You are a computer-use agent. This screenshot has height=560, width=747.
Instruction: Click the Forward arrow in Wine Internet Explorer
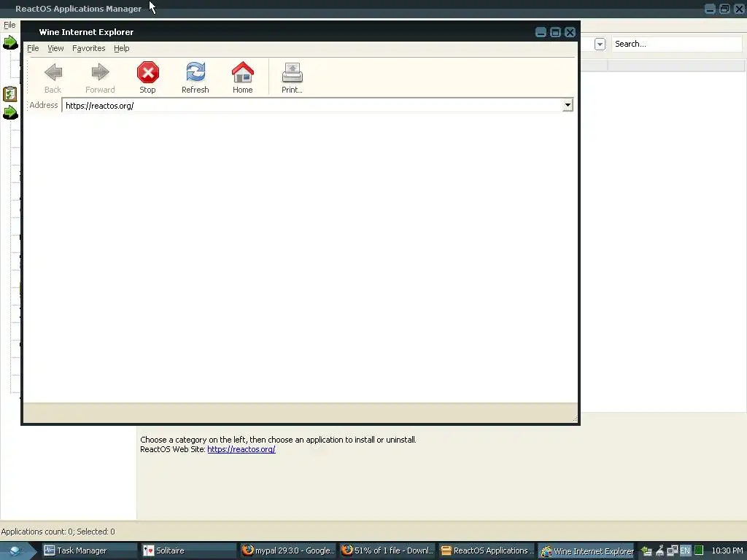coord(100,77)
